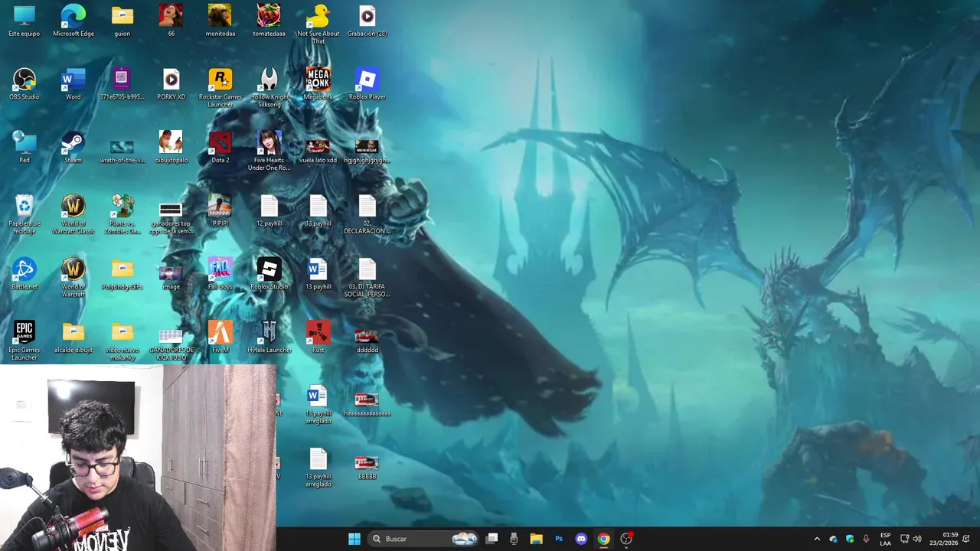980x551 pixels.
Task: Open Discord from the taskbar
Action: [x=581, y=539]
